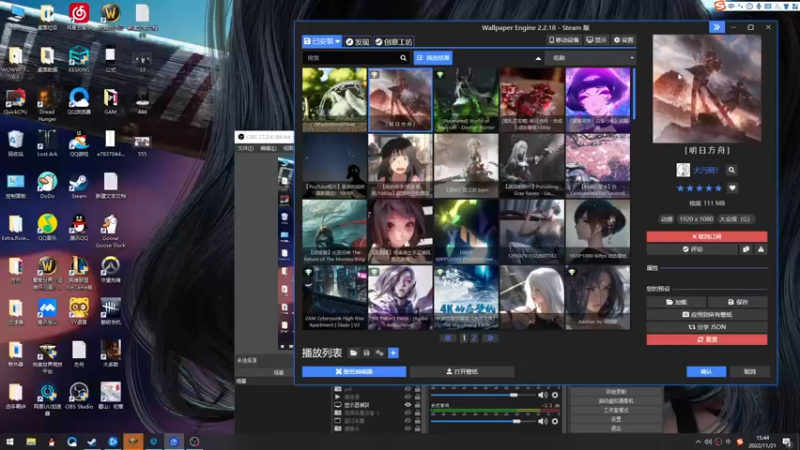800x450 pixels.
Task: Switch to the 发现 discover tab
Action: 357,42
